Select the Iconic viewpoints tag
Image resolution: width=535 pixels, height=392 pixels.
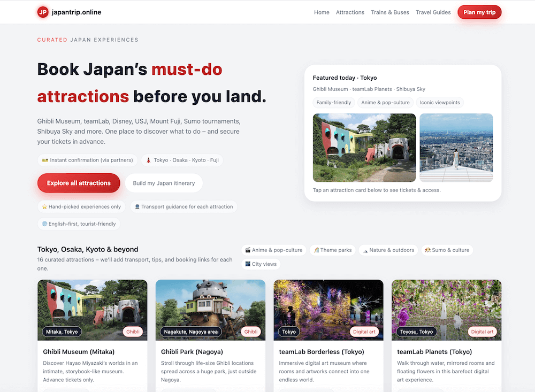pos(440,102)
